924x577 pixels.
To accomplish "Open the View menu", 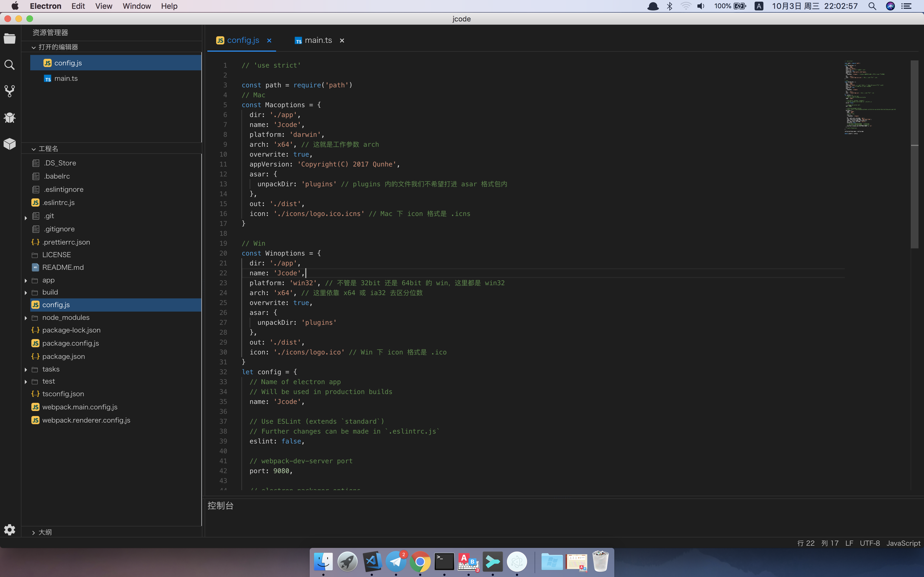I will [x=103, y=6].
